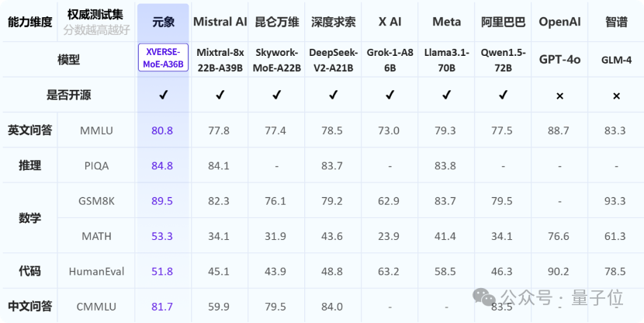Click the 公众号：量子位 watermark text
Viewport: 644px width, 323px height.
pyautogui.click(x=562, y=297)
